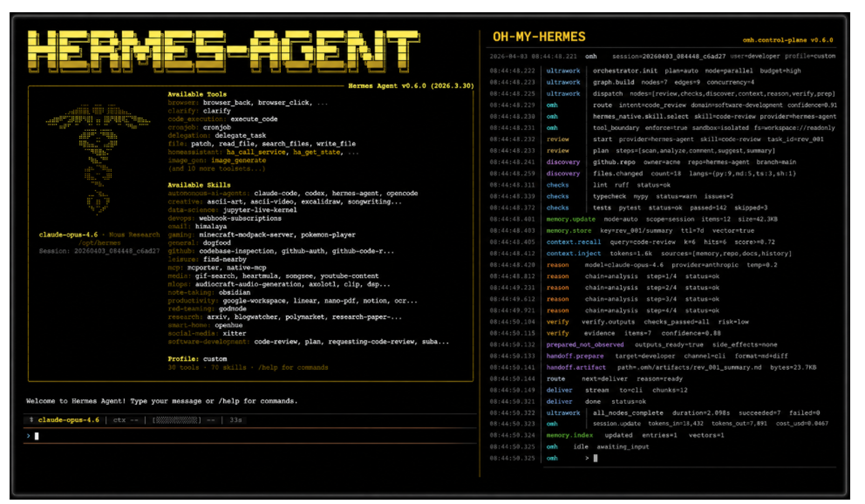Select the 'note-taking: obsidian' skill row
The image size is (865, 504).
pyautogui.click(x=209, y=293)
